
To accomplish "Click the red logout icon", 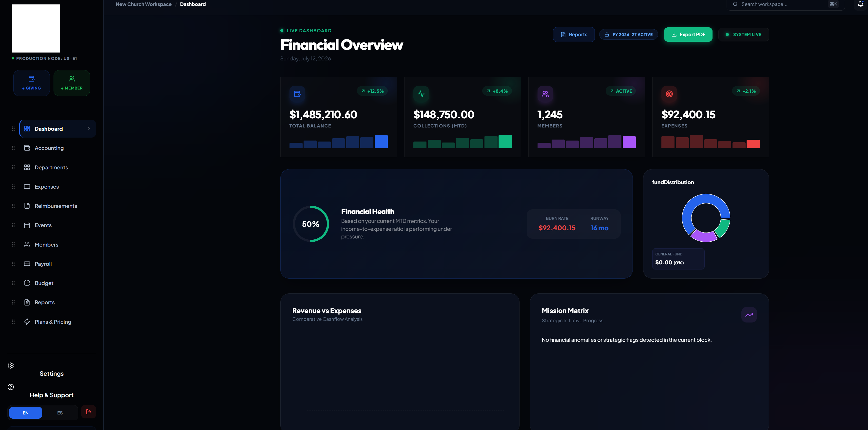I will click(x=89, y=412).
